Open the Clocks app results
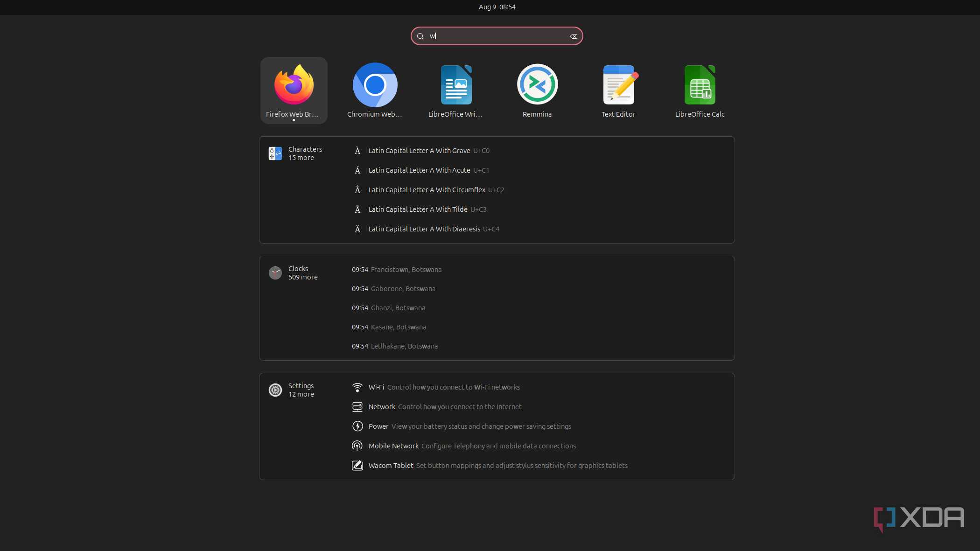 pos(275,273)
